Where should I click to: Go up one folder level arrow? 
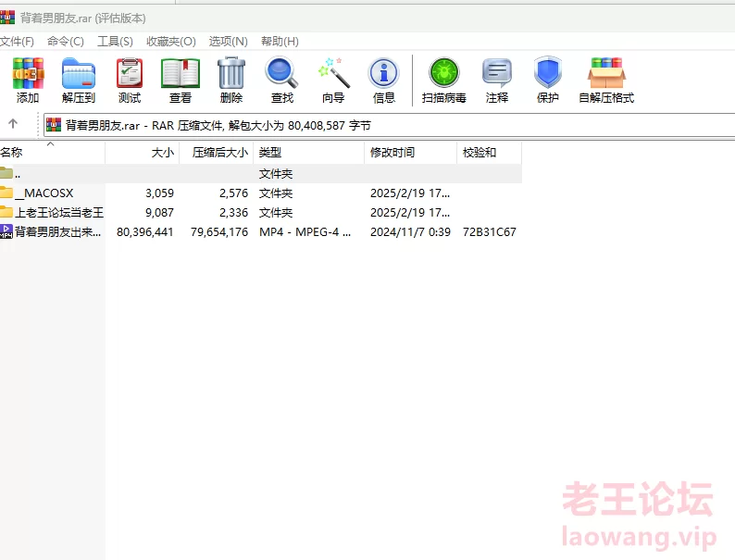pyautogui.click(x=13, y=124)
